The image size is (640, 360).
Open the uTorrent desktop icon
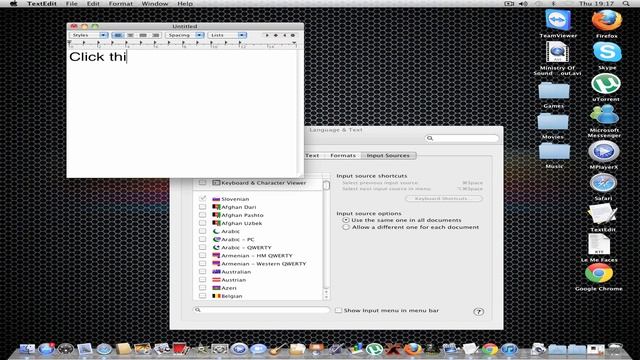tap(606, 84)
